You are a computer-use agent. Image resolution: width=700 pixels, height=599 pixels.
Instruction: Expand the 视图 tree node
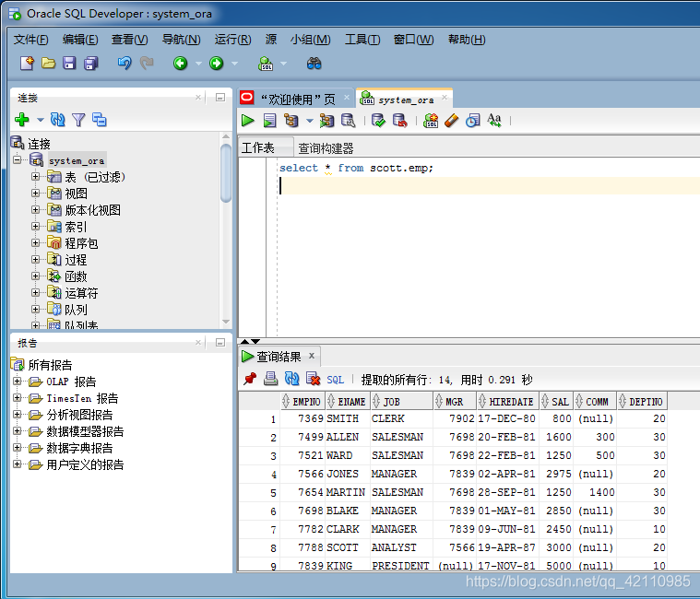pyautogui.click(x=35, y=194)
